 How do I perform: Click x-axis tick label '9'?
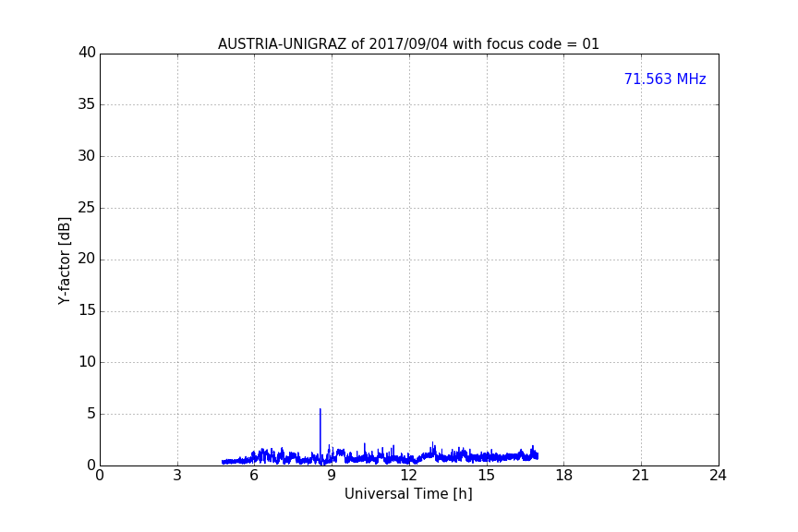(x=332, y=476)
